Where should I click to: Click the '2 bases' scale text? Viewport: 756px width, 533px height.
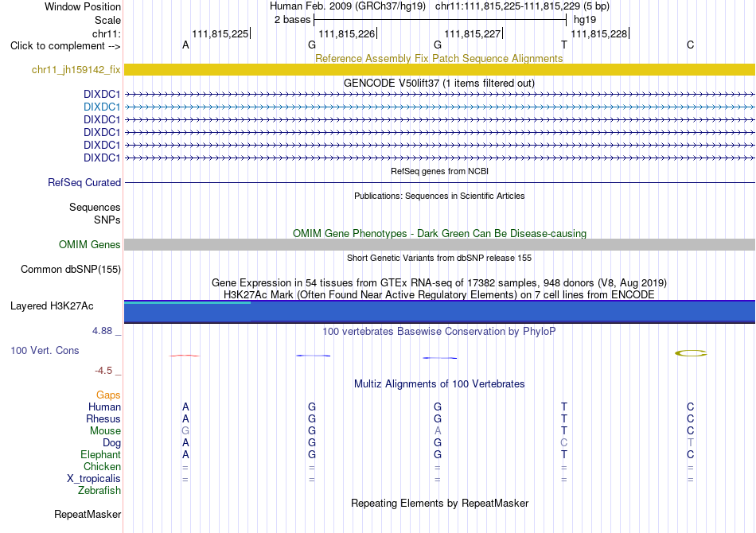[x=293, y=20]
